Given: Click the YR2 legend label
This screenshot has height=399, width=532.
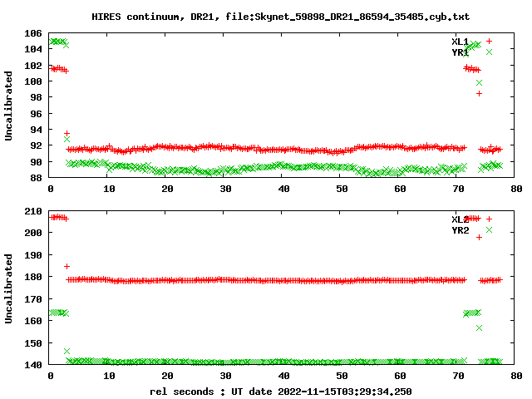Looking at the screenshot, I should [x=460, y=230].
